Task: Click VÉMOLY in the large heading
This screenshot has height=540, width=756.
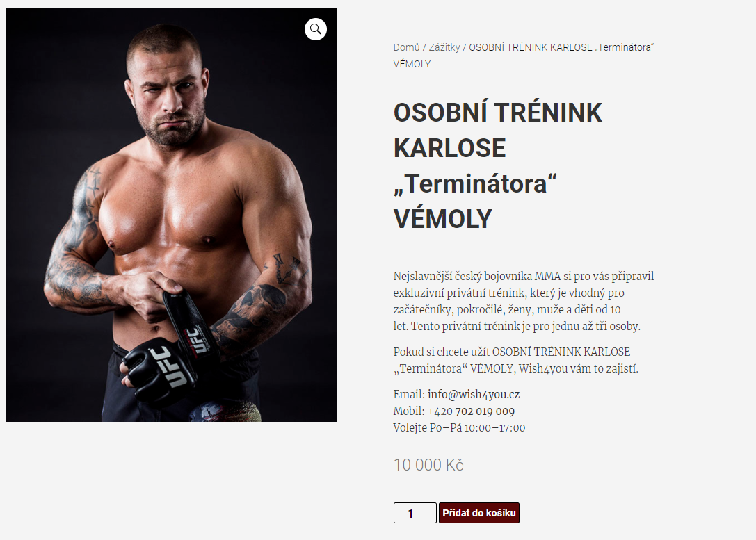Action: click(x=442, y=219)
